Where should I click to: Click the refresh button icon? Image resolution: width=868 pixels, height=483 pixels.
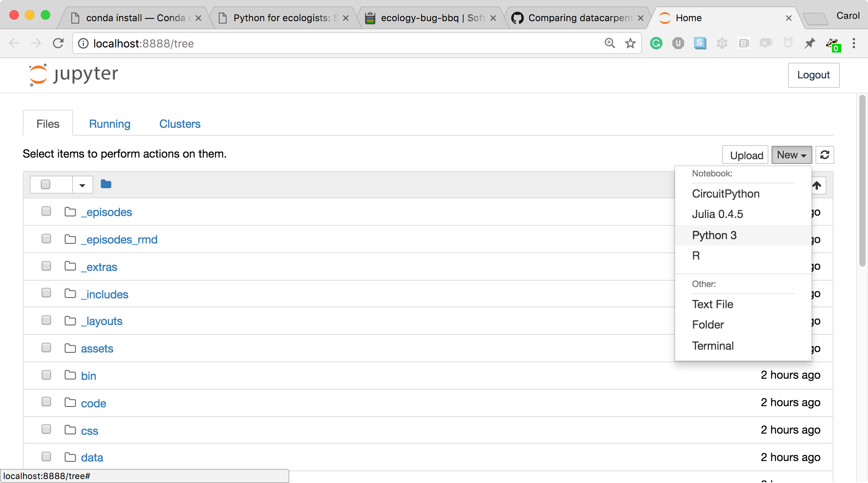click(x=825, y=154)
